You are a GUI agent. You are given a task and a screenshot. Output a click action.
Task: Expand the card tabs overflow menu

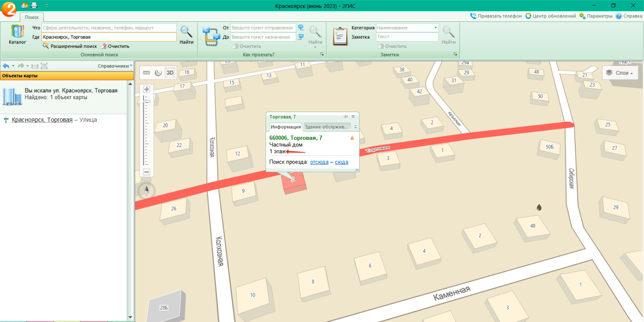pyautogui.click(x=355, y=127)
